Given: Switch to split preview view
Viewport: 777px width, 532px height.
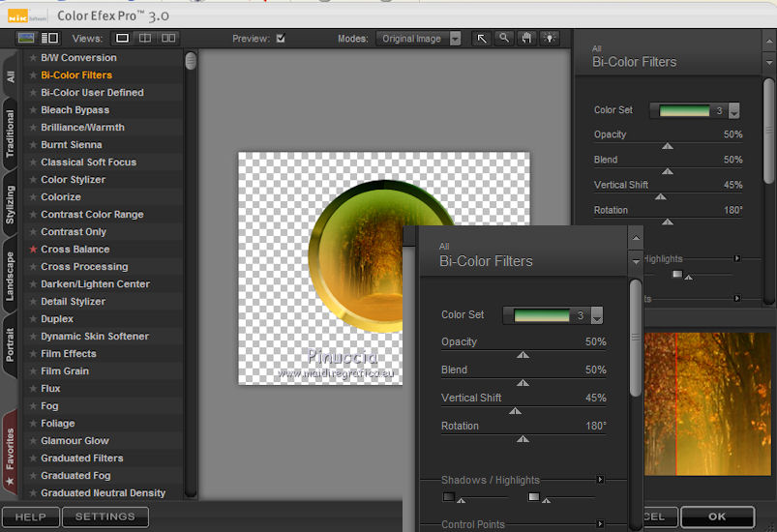Looking at the screenshot, I should coord(145,39).
